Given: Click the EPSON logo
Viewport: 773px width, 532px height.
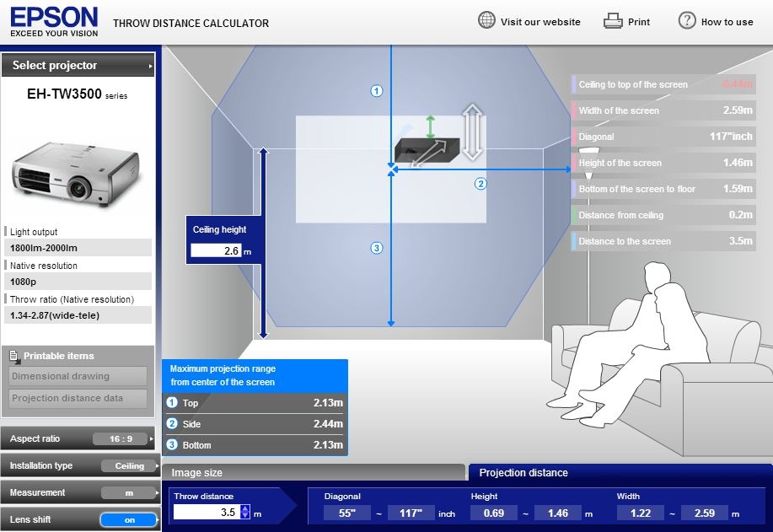Looking at the screenshot, I should click(x=54, y=22).
